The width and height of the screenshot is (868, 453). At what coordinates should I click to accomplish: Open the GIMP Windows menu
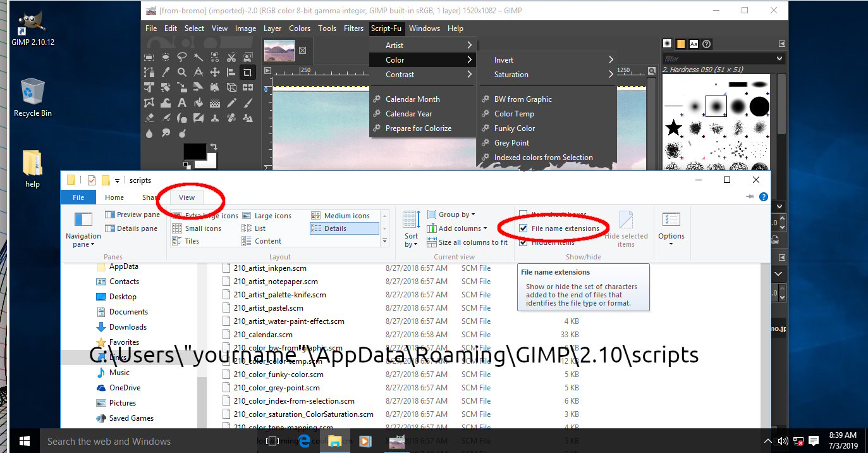point(424,28)
